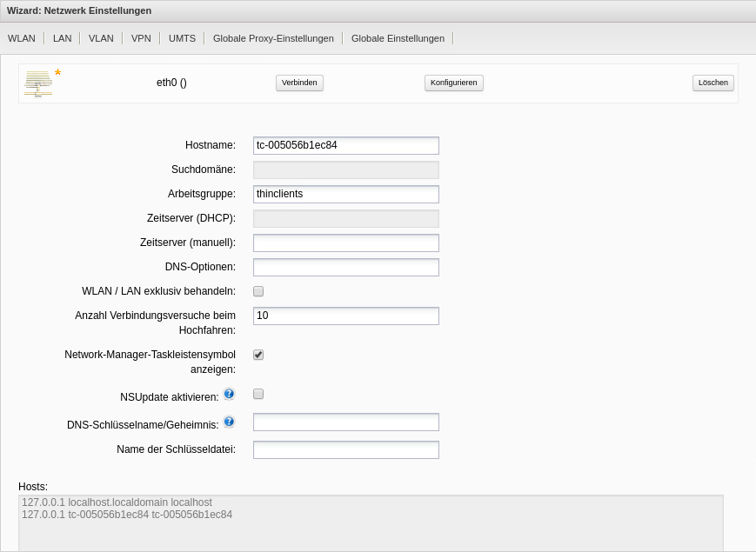Click into the Hostname input field
Image resolution: width=756 pixels, height=552 pixels.
click(x=345, y=145)
